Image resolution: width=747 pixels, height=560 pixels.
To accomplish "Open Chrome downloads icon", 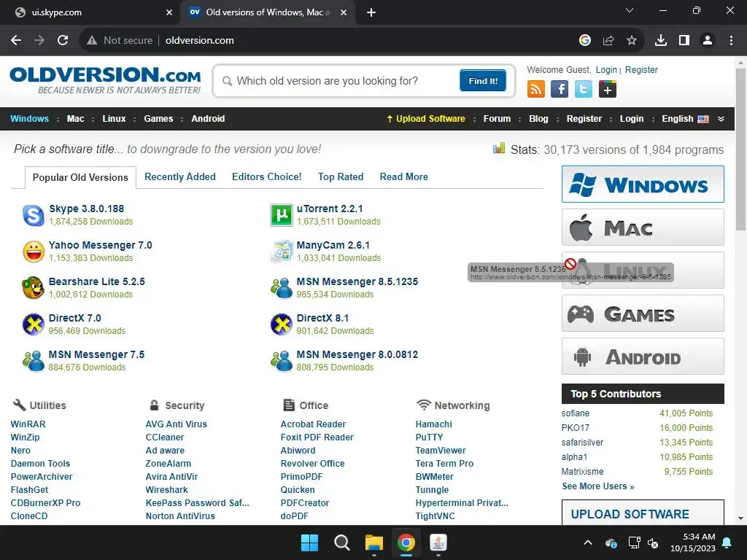I will [661, 41].
